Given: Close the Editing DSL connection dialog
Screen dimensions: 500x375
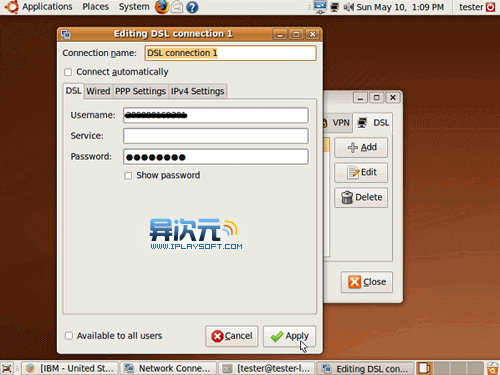Looking at the screenshot, I should coord(312,34).
